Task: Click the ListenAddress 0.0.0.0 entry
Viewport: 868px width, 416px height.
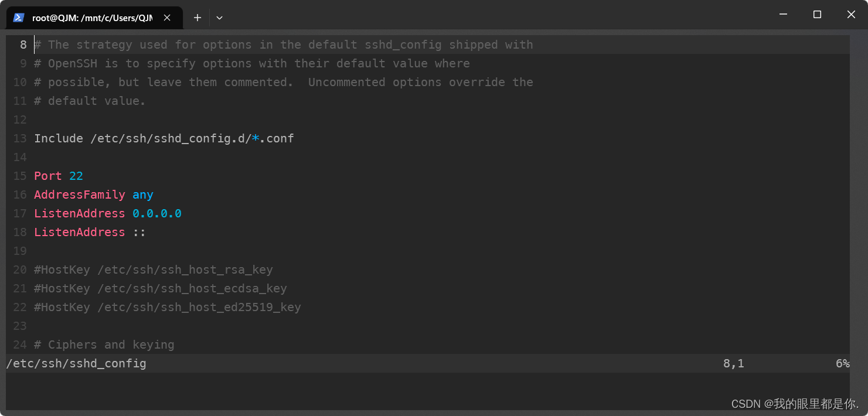Action: click(108, 213)
